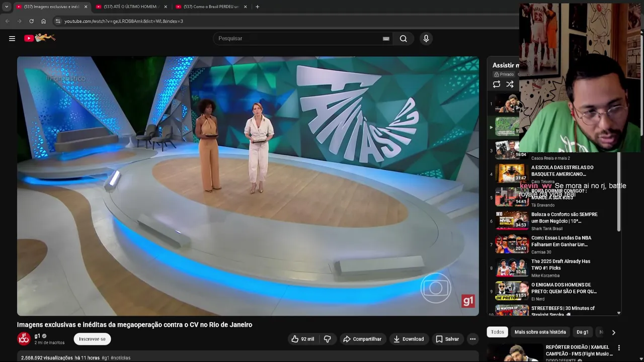Screen dimensions: 644x362
Task: Open options menu for REPÓRTER DOIDÃO video
Action: [619, 348]
